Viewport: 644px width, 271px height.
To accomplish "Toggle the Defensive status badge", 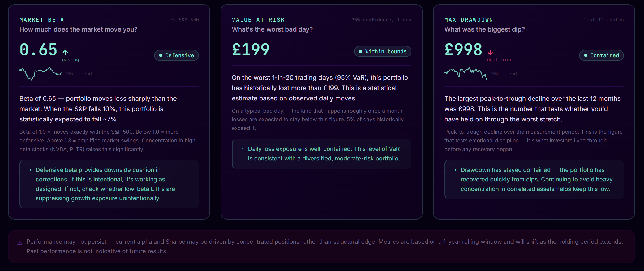I will point(176,55).
